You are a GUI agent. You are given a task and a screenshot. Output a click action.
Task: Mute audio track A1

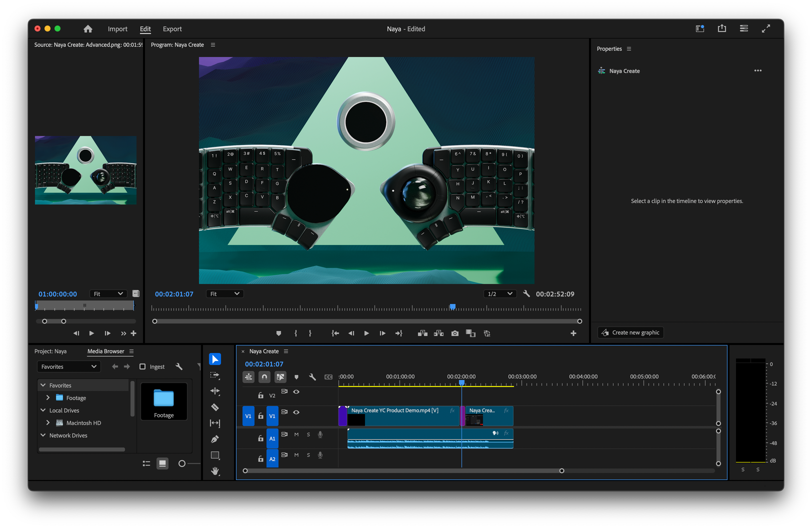pos(296,434)
